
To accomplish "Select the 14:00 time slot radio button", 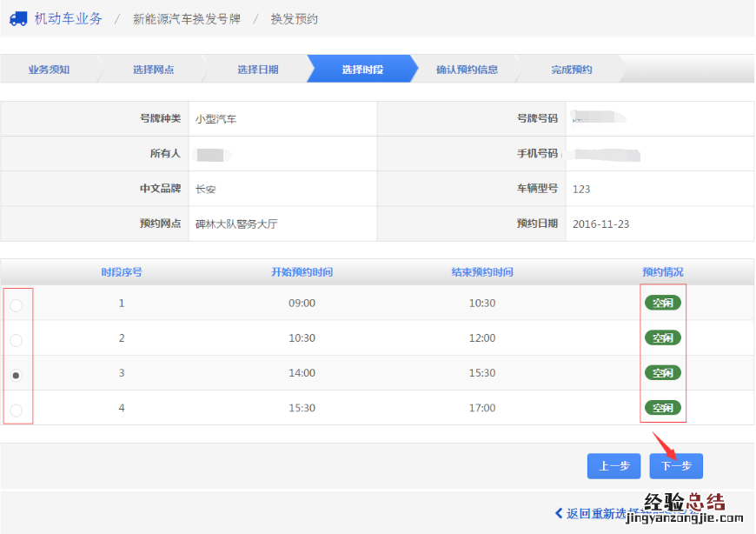I will click(x=17, y=375).
